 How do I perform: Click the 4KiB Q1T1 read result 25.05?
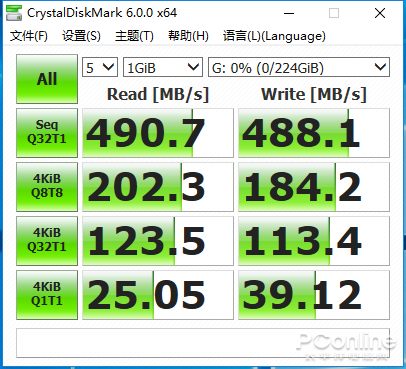point(158,295)
